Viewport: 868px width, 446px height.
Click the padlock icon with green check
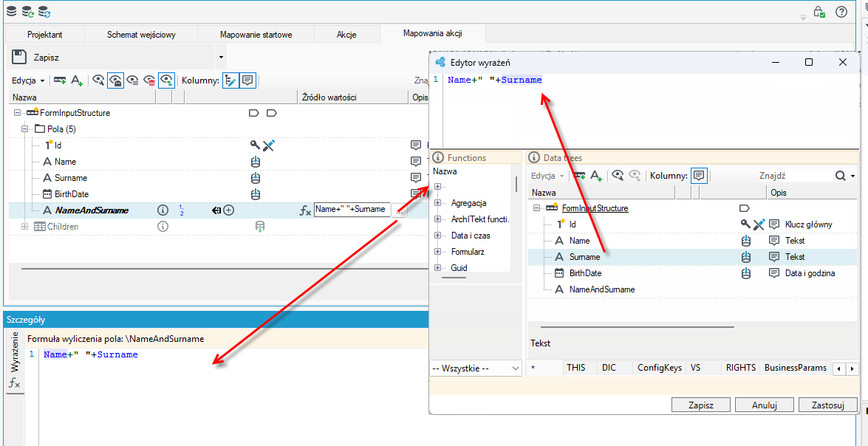click(x=819, y=12)
